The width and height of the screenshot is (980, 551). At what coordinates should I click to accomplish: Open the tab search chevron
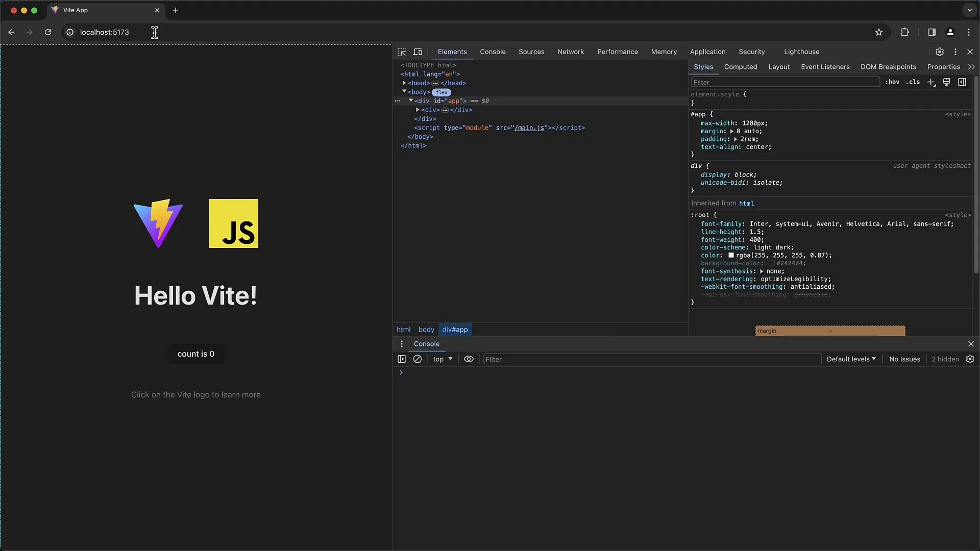970,10
